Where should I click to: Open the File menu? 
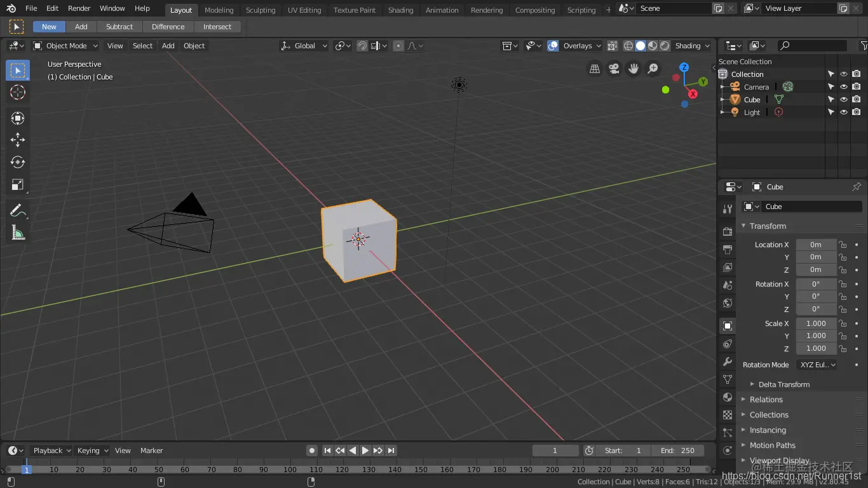coord(31,8)
